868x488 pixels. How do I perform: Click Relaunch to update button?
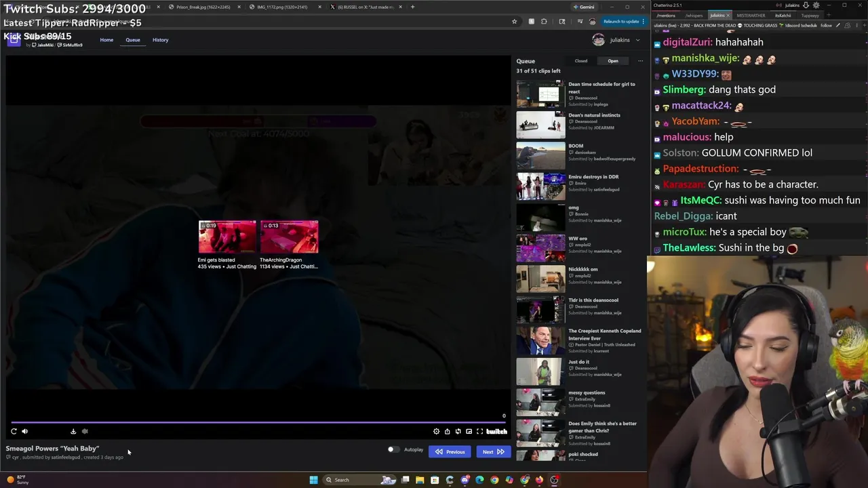[624, 22]
